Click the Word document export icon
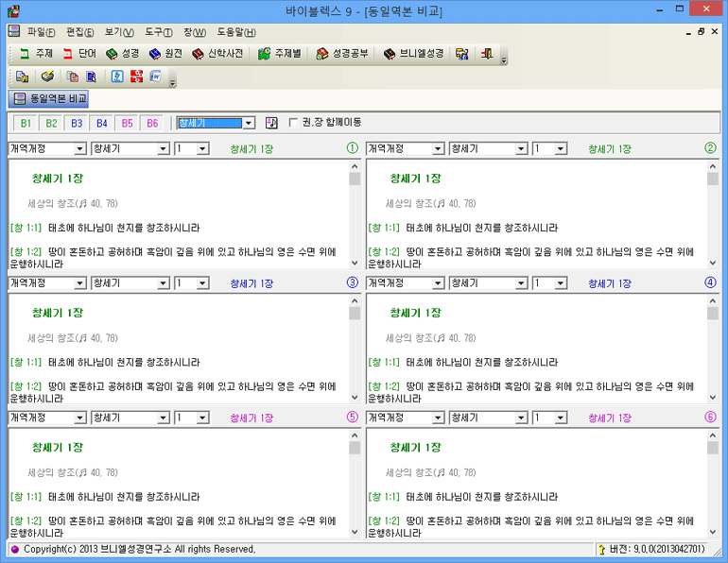Image resolution: width=728 pixels, height=563 pixels. 156,77
